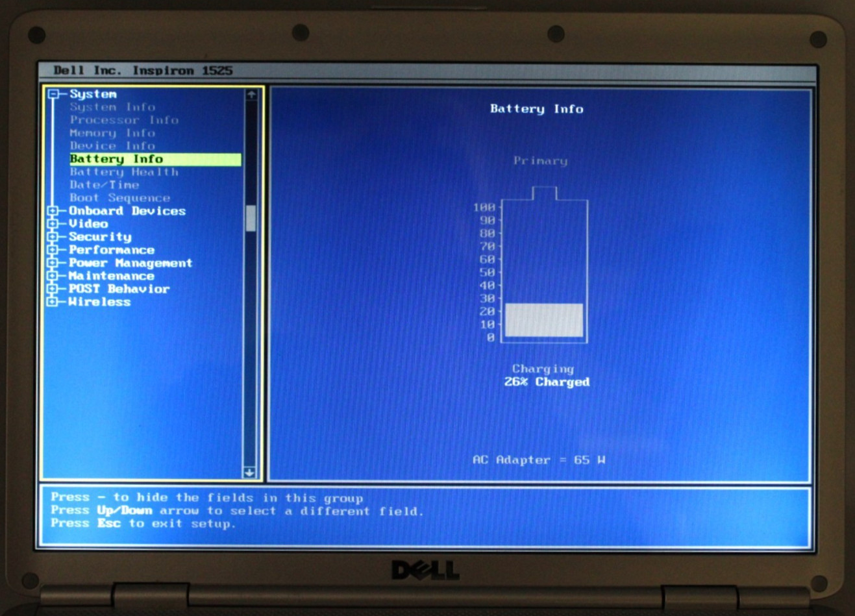Click the Video group label

pos(88,224)
